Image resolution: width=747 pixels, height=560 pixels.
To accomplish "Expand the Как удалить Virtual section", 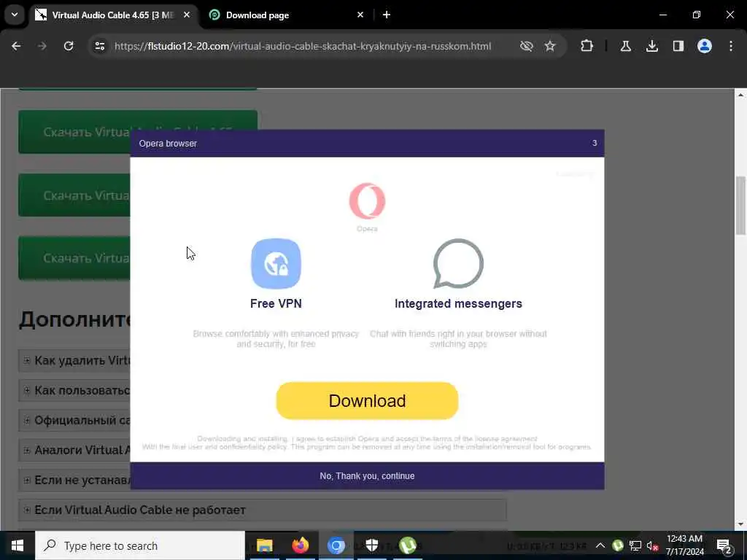I will [x=74, y=360].
